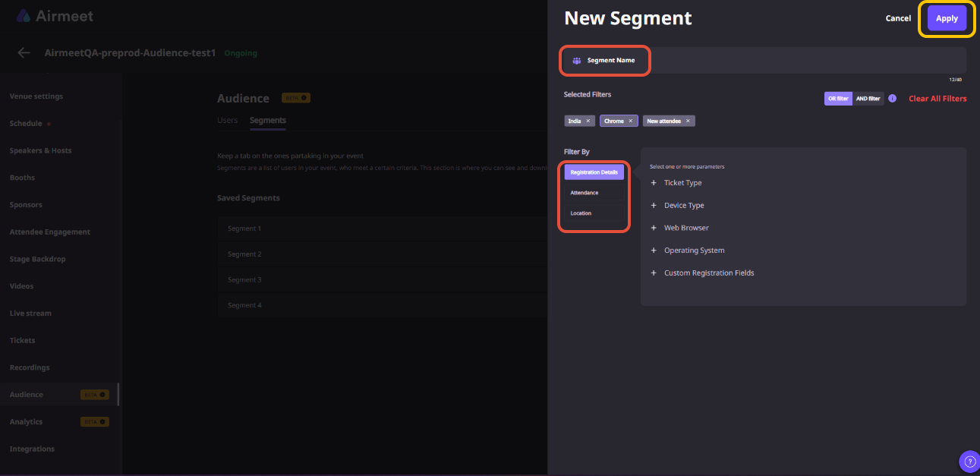Viewport: 980px width, 476px height.
Task: Select the Location filter category
Action: 594,213
